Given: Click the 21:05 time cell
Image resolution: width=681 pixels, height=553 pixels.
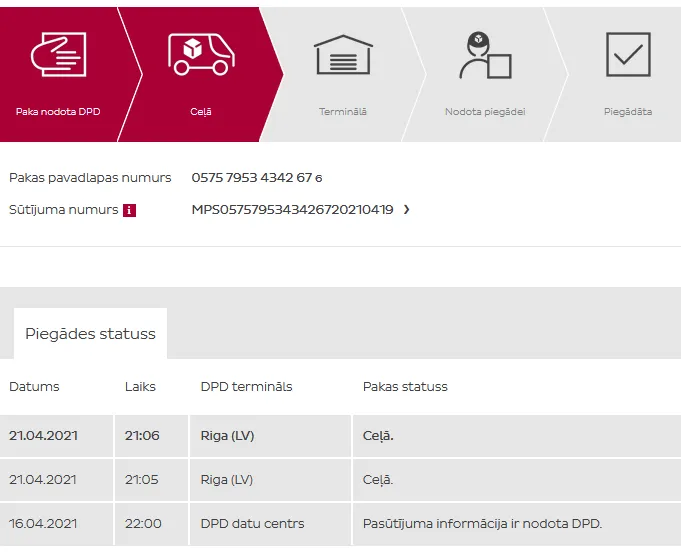Looking at the screenshot, I should click(x=151, y=480).
